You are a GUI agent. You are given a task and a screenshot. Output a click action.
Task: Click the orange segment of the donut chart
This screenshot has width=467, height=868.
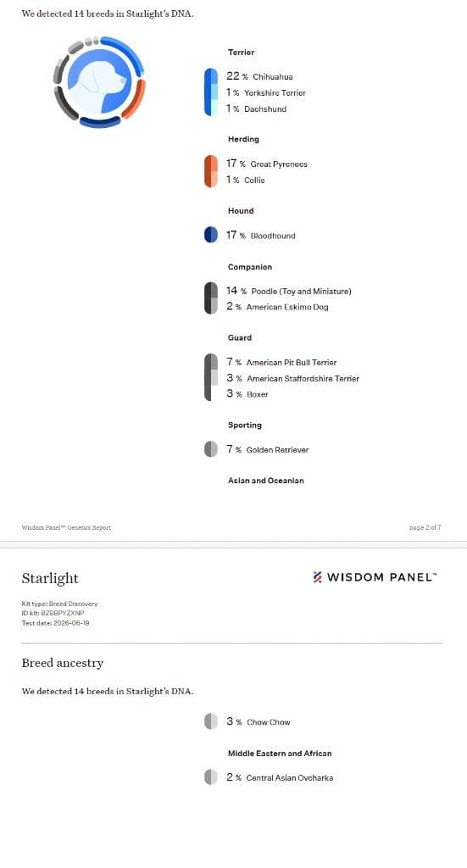(135, 98)
